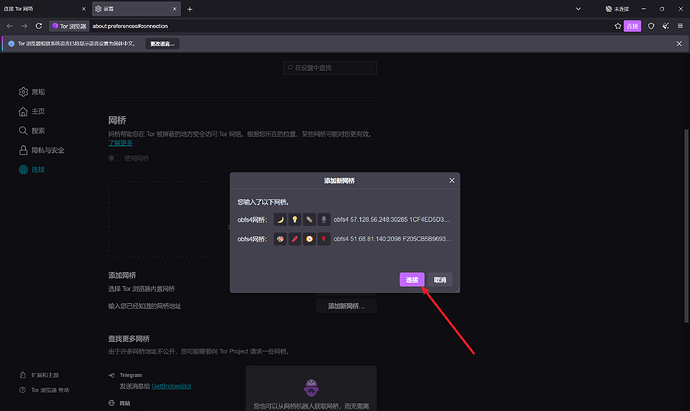The image size is (690, 411).
Task: Click the new identity broom icon
Action: [666, 26]
